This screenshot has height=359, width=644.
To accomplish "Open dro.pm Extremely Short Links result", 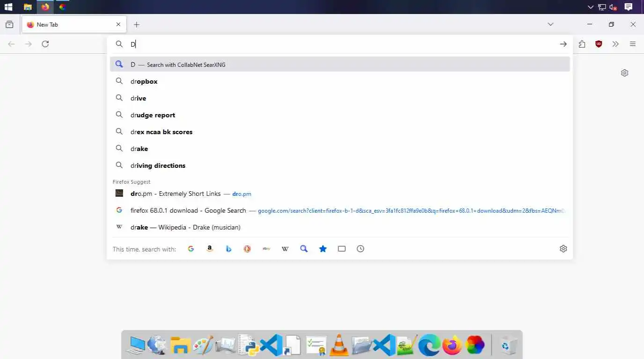I will [340, 194].
